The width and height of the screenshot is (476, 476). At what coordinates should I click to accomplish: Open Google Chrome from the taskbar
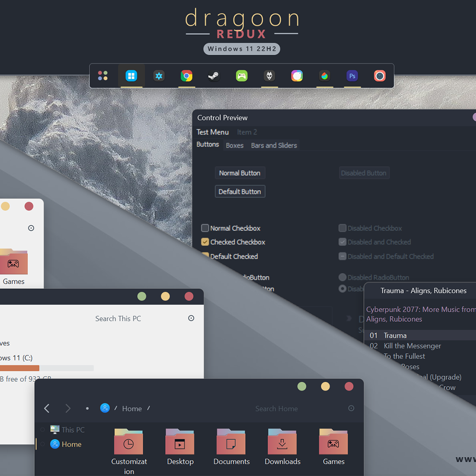[187, 76]
